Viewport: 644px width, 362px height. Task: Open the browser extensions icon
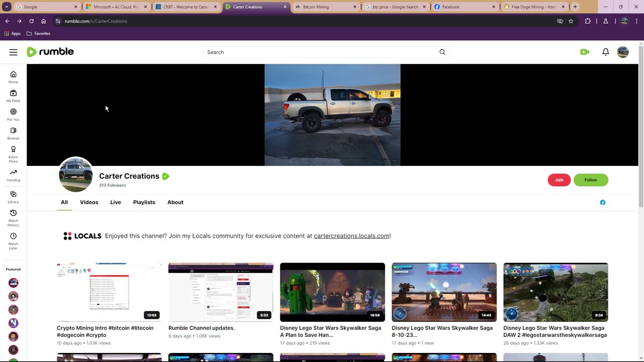pos(588,21)
